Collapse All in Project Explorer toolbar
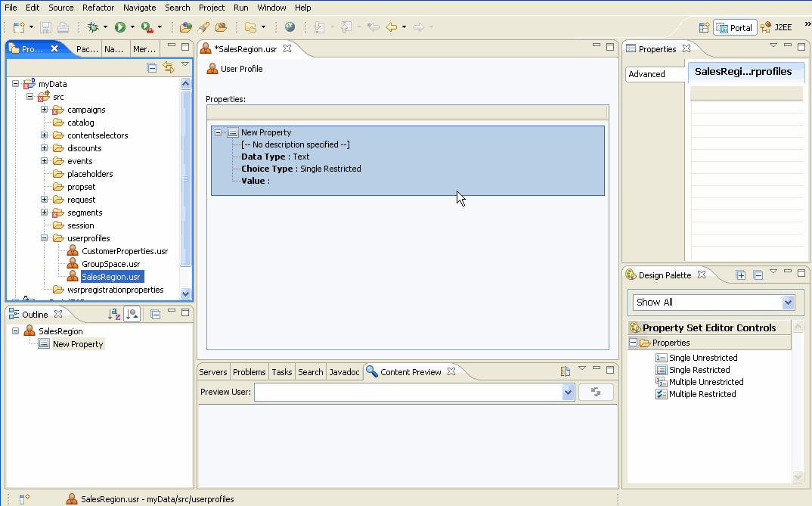Viewport: 812px width, 506px height. [152, 67]
